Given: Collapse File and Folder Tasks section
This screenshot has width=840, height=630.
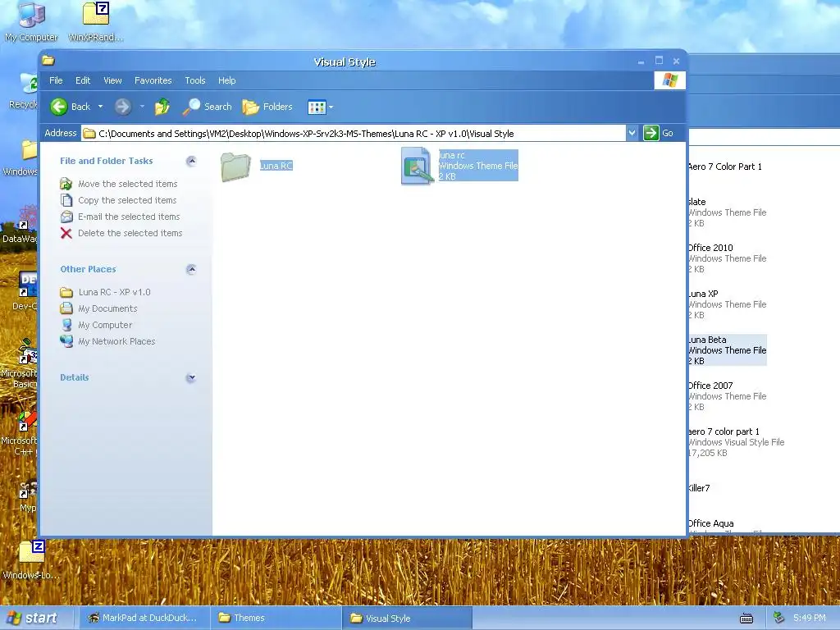Looking at the screenshot, I should pyautogui.click(x=190, y=161).
